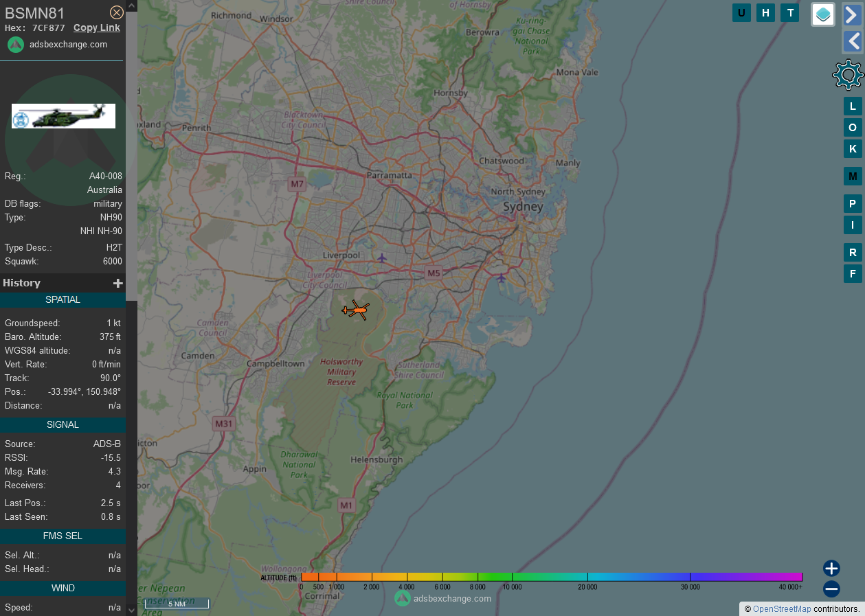This screenshot has height=616, width=865.
Task: Click the RSSI value -15.5
Action: 111,458
